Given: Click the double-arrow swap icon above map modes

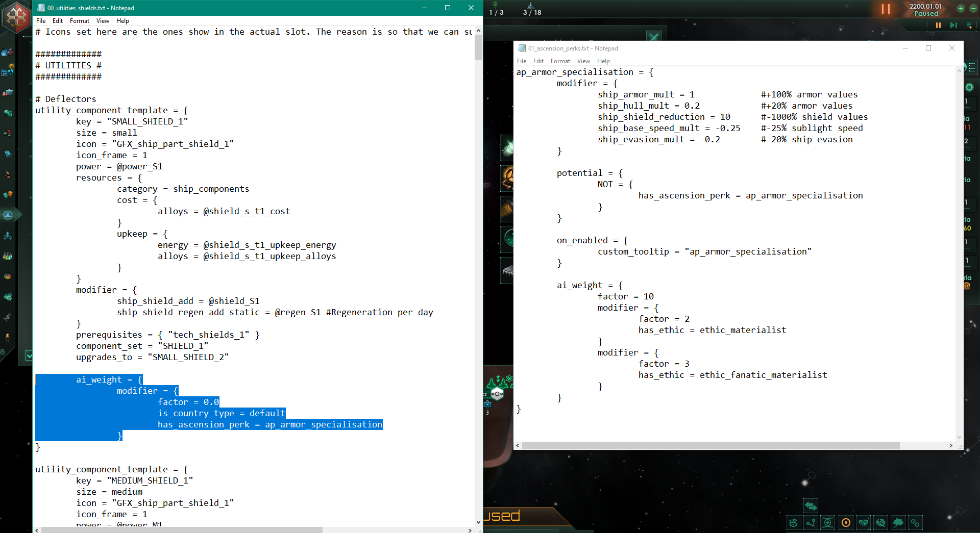Looking at the screenshot, I should pos(811,506).
